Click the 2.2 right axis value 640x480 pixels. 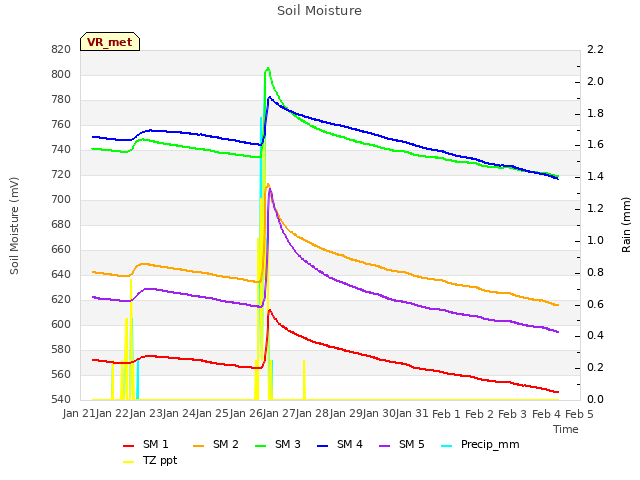(x=595, y=49)
